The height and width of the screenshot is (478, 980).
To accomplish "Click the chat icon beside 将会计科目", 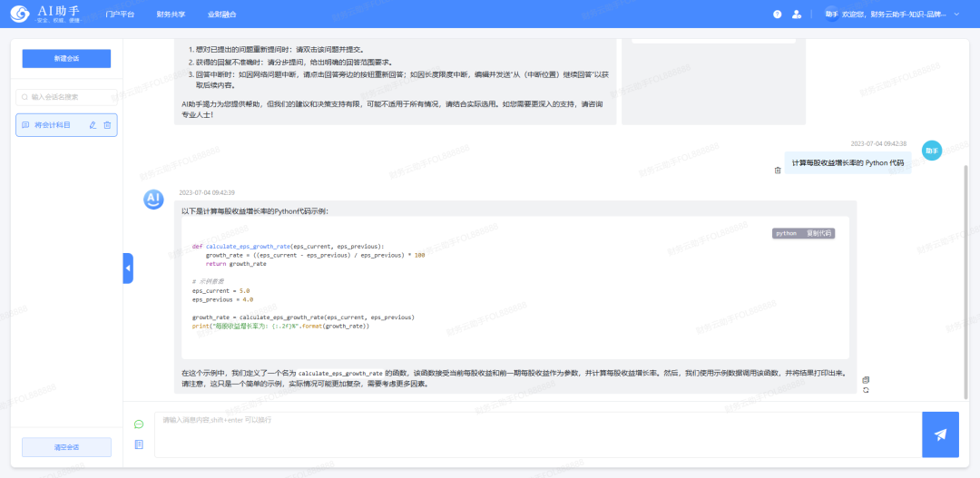I will click(25, 125).
